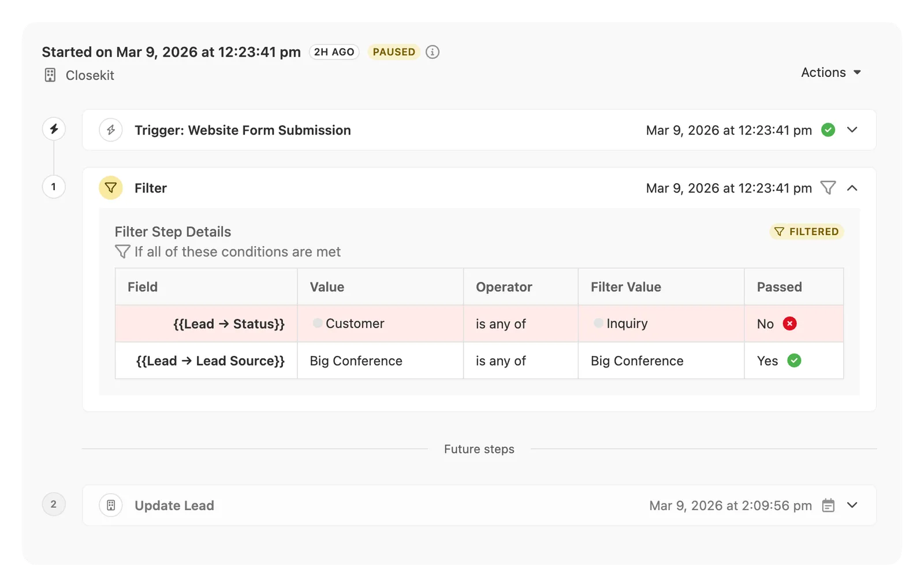Click 'is any of' in the Lead Status row
The height and width of the screenshot is (587, 924).
coord(501,324)
